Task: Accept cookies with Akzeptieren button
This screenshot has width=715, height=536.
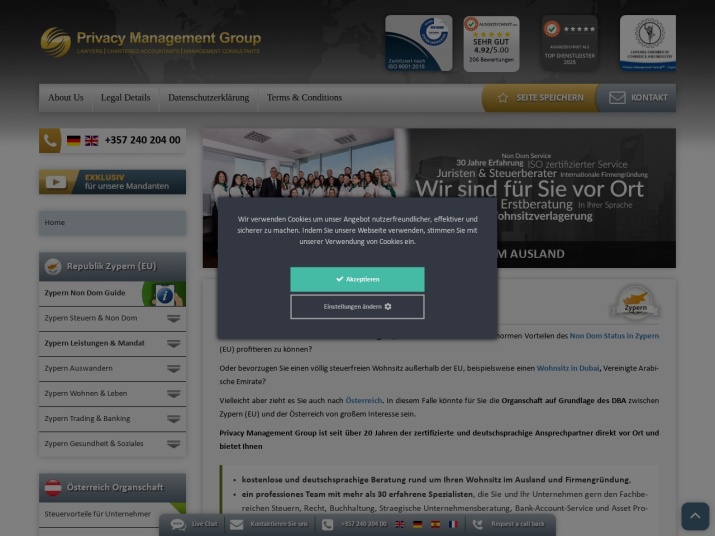Action: (x=357, y=279)
